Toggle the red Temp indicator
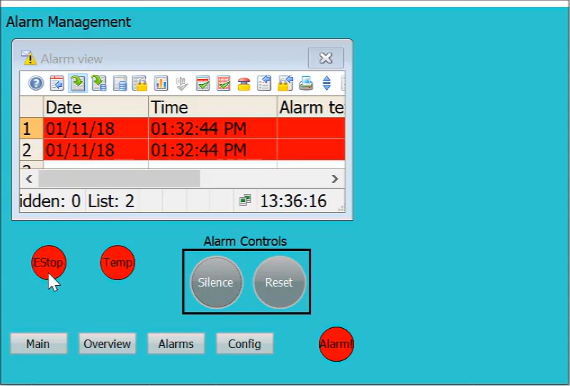The image size is (570, 386). click(x=117, y=262)
